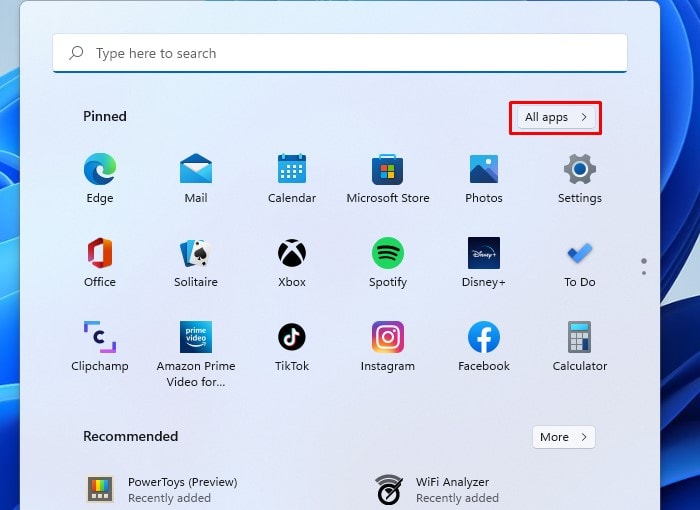
Task: Launch Microsoft Store
Action: pyautogui.click(x=388, y=178)
